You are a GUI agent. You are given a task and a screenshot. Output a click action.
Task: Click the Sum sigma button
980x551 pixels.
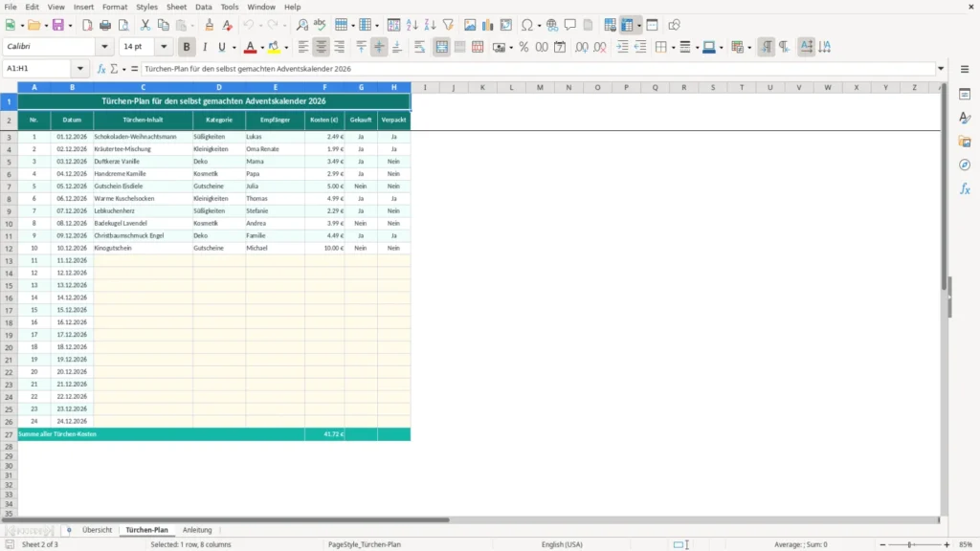click(x=114, y=69)
